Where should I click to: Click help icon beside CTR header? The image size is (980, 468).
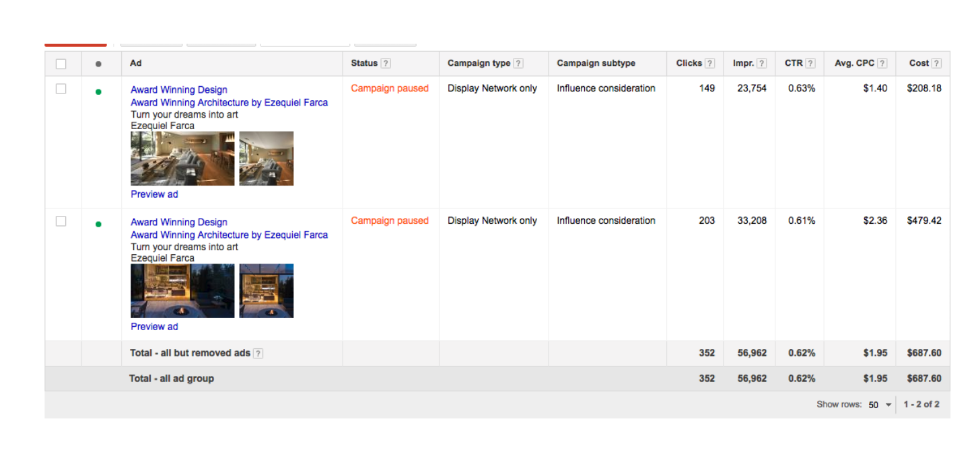tap(810, 63)
